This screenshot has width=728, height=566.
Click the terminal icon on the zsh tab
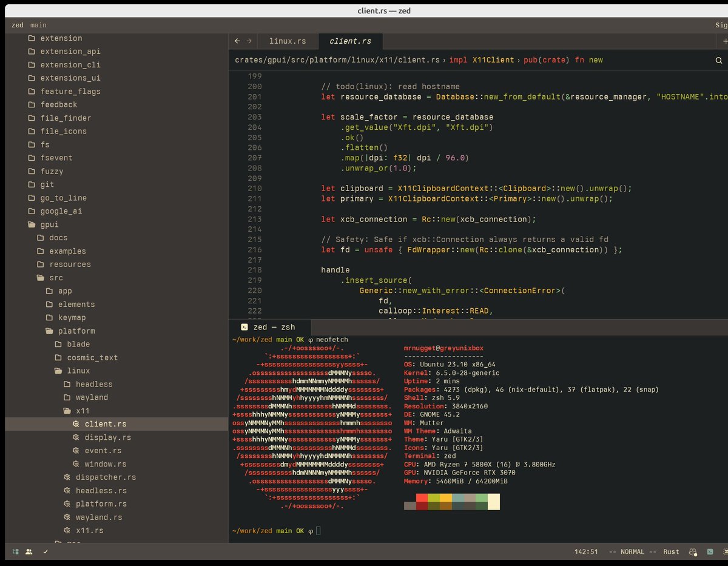tap(244, 326)
